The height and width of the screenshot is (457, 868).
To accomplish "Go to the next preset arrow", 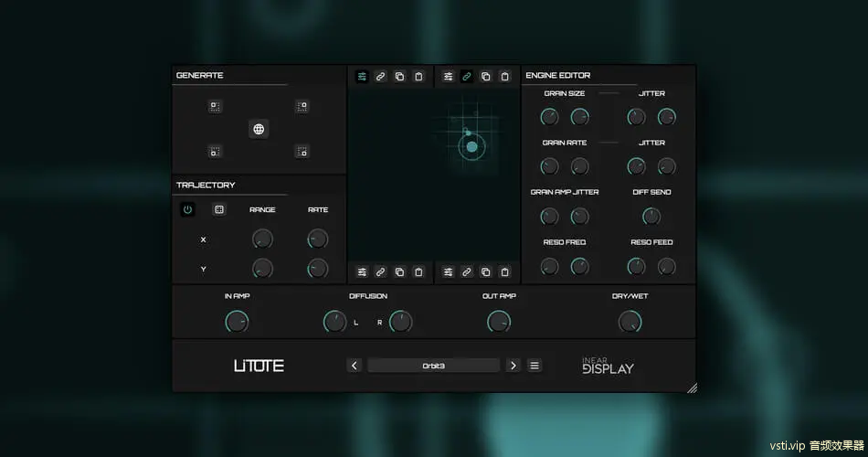I will [513, 366].
